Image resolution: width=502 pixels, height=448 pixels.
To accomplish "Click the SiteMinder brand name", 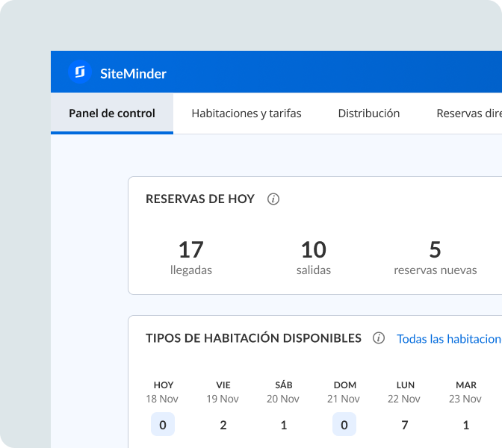I will point(133,73).
